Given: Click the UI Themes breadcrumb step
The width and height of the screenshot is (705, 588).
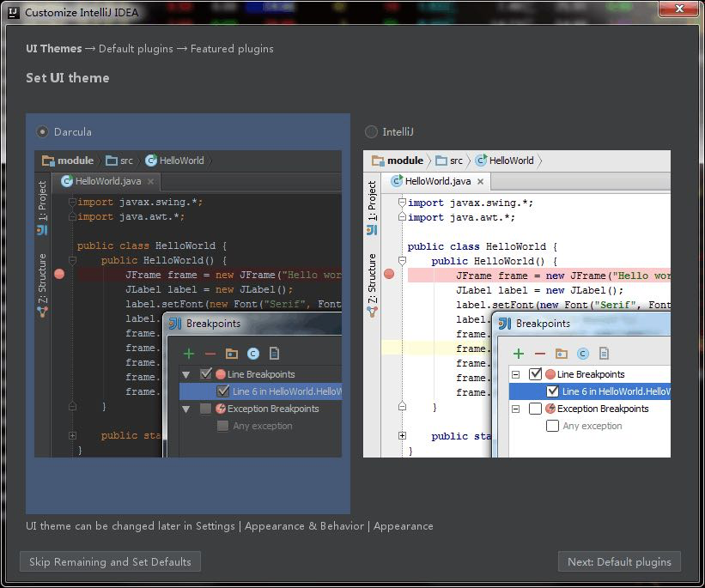Looking at the screenshot, I should pyautogui.click(x=54, y=49).
